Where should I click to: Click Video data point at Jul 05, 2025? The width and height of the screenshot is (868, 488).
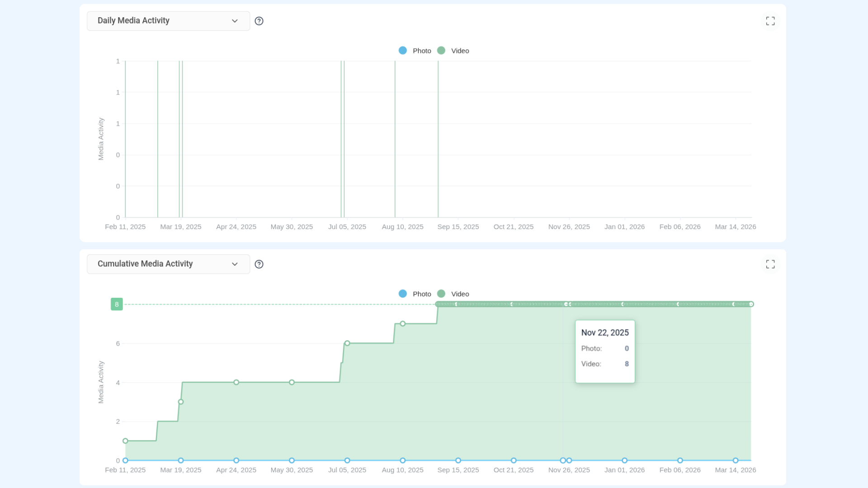[x=347, y=343]
